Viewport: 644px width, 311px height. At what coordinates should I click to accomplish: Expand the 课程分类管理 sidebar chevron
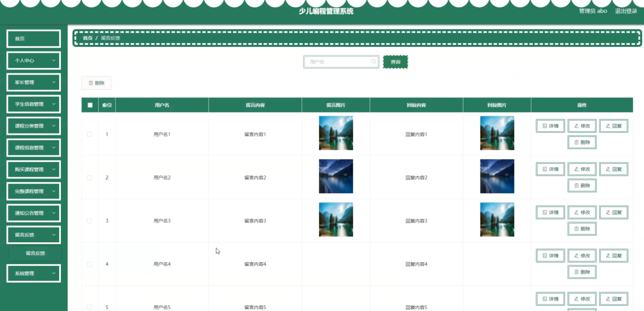[54, 126]
